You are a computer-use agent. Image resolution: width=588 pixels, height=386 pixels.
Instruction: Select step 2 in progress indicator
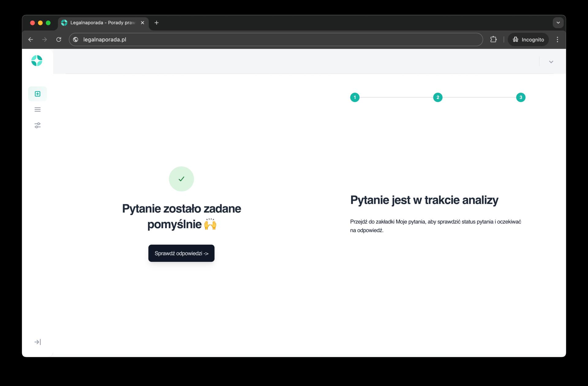pyautogui.click(x=438, y=97)
